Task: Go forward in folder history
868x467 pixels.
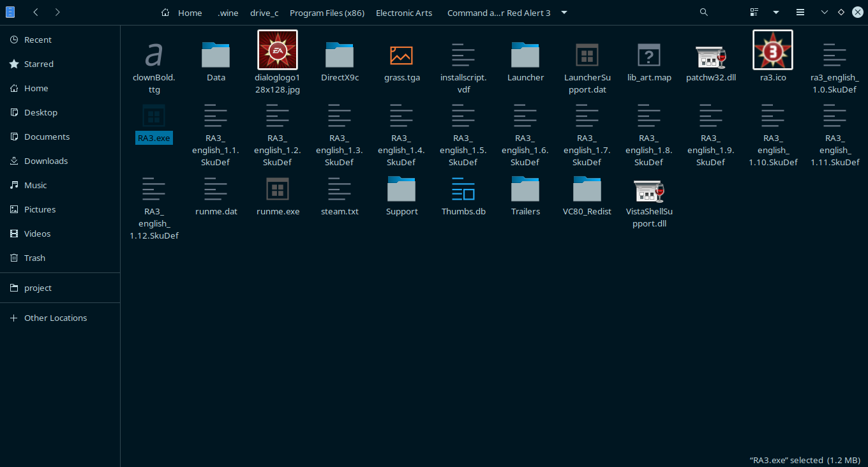Action: 57,12
